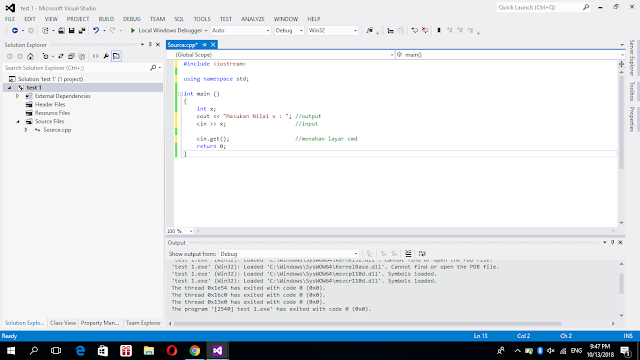Select the Header Files folder
This screenshot has width=640, height=360.
pos(50,104)
